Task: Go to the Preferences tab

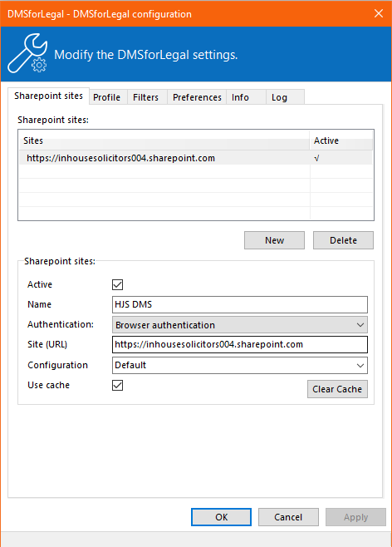Action: tap(197, 97)
